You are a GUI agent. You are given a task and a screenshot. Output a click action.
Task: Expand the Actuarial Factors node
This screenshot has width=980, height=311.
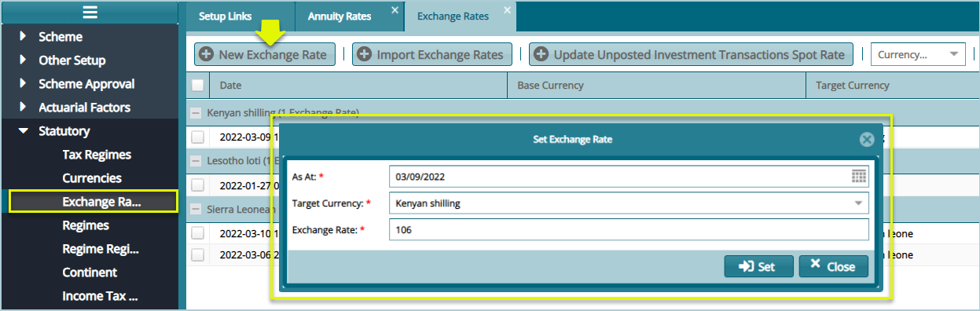pyautogui.click(x=23, y=107)
